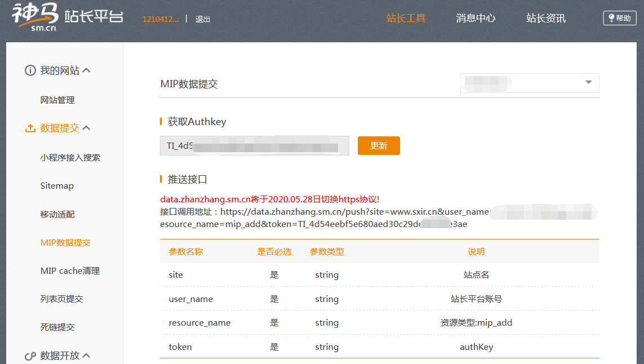This screenshot has width=644, height=364.
Task: Click the Authkey text field
Action: pyautogui.click(x=255, y=146)
